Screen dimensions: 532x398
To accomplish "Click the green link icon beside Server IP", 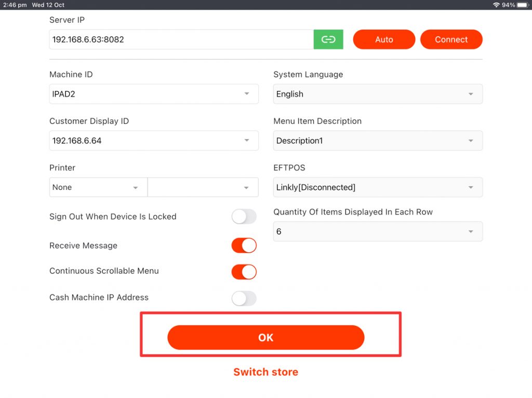I will (328, 39).
